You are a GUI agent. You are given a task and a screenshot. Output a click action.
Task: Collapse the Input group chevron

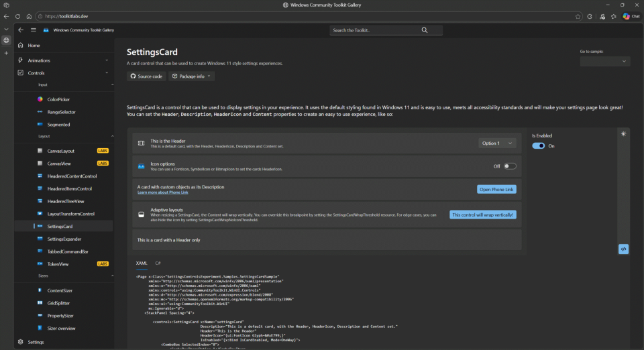(112, 84)
